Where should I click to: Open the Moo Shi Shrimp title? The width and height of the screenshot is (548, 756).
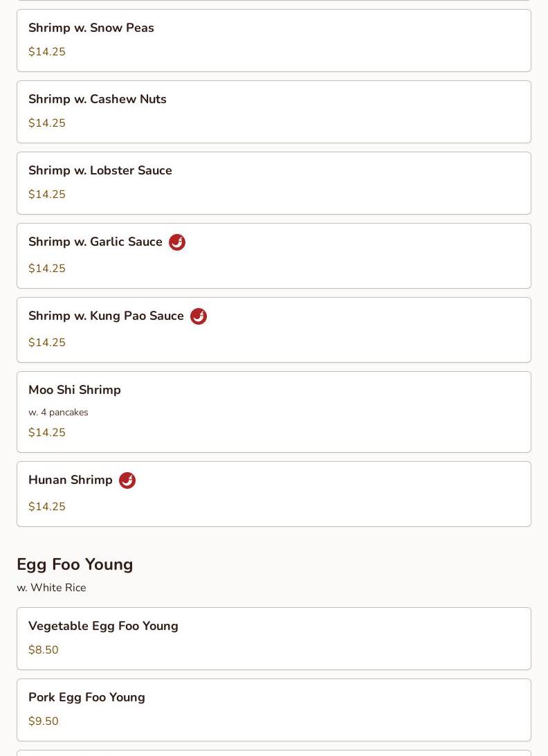pyautogui.click(x=75, y=390)
